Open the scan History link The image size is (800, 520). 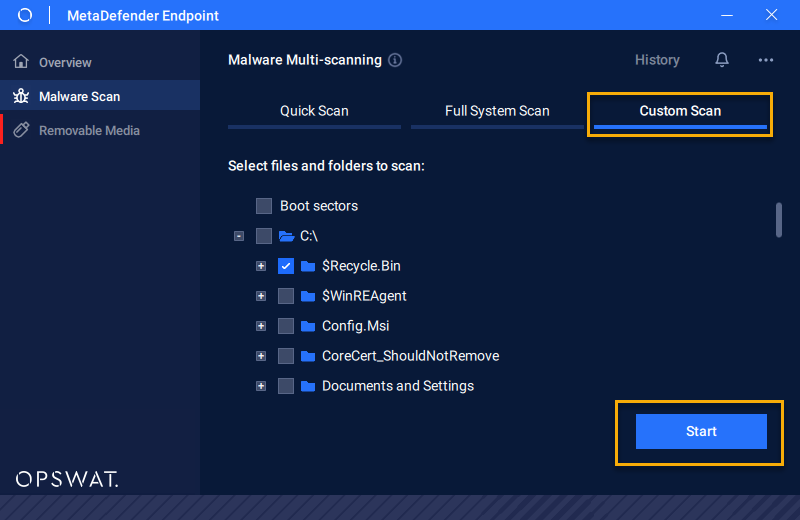(657, 60)
